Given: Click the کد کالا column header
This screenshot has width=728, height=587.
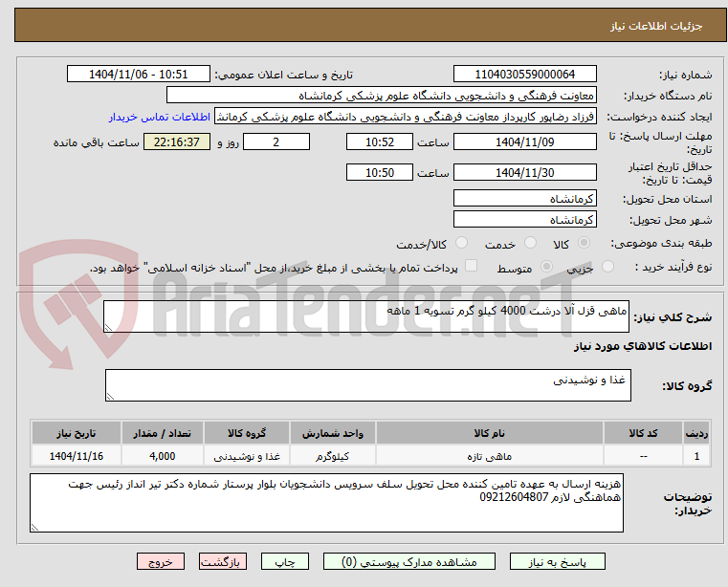Looking at the screenshot, I should pyautogui.click(x=643, y=433).
